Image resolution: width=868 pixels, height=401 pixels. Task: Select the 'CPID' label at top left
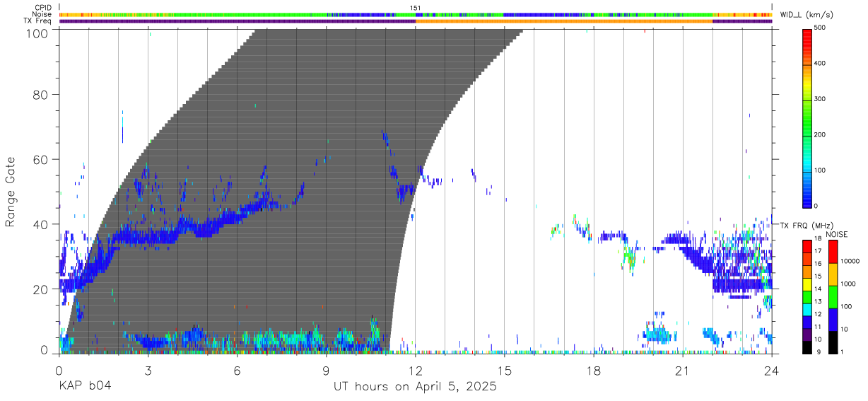pos(43,8)
